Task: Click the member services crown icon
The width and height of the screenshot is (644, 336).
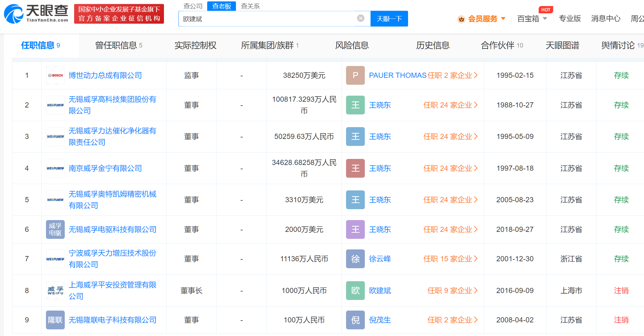Action: click(x=461, y=19)
